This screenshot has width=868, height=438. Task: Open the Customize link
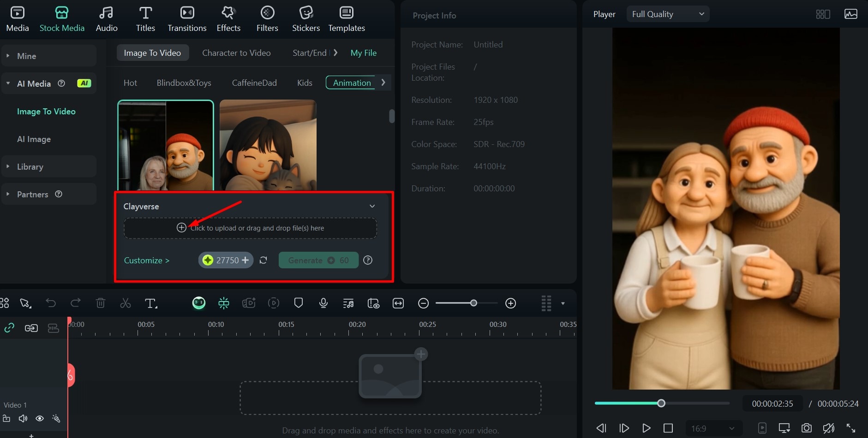click(x=147, y=260)
